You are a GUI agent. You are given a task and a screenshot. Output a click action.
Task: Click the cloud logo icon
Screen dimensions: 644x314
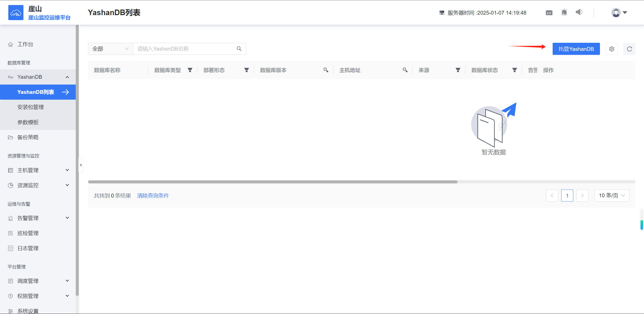[16, 12]
